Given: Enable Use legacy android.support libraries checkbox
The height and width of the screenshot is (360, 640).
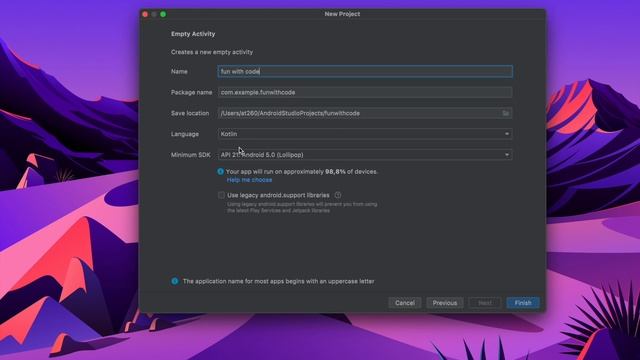Looking at the screenshot, I should click(221, 195).
